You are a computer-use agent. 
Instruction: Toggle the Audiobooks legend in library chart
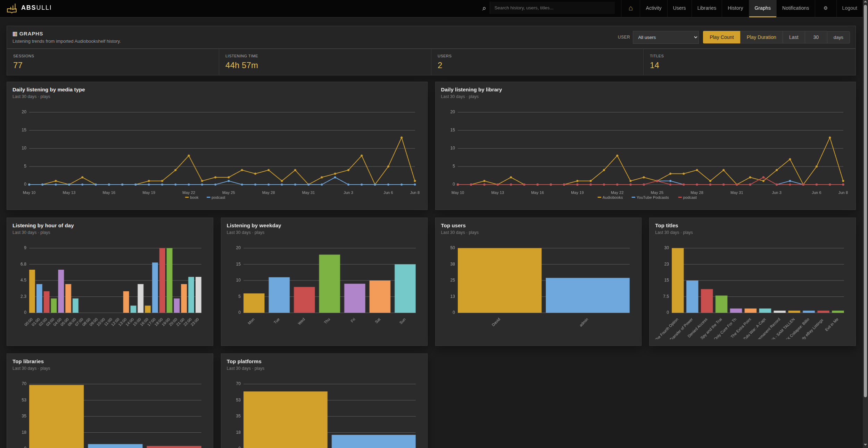tap(610, 197)
